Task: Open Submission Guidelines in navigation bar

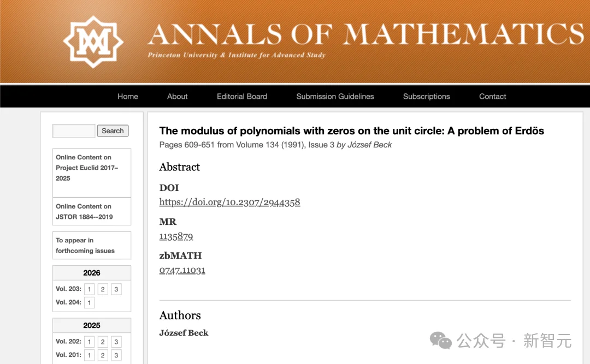Action: pos(335,96)
